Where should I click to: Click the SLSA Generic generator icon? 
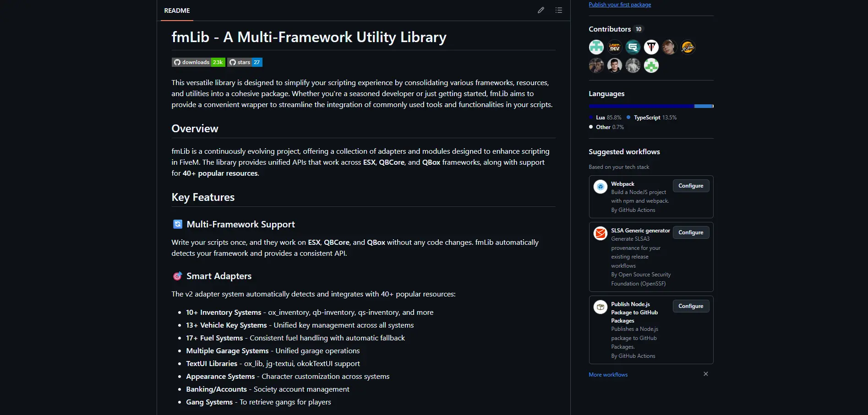(x=601, y=233)
